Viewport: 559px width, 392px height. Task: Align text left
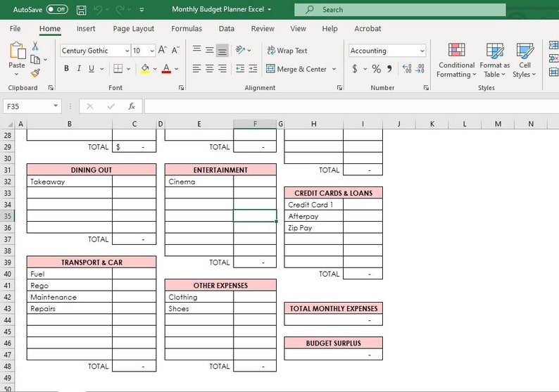click(197, 68)
